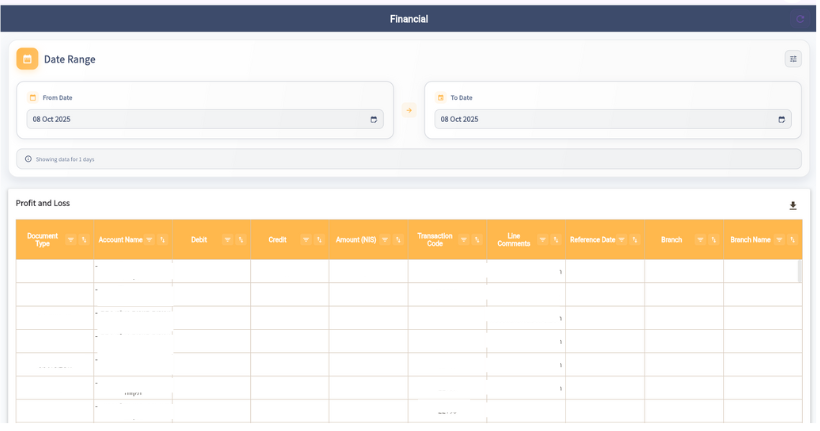Open filter dropdown for Document Type column

71,240
